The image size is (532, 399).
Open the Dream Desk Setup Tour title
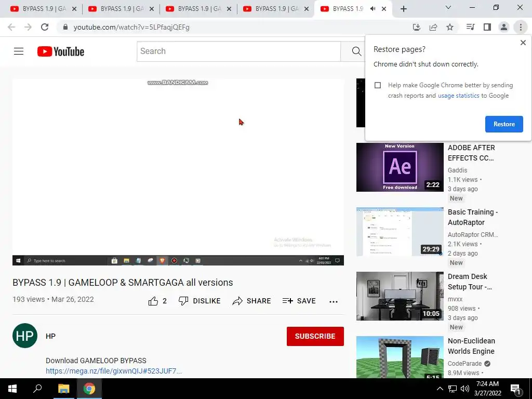(x=470, y=282)
